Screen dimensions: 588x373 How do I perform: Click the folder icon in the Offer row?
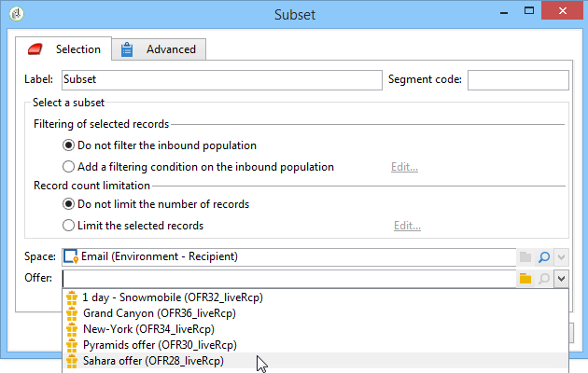point(525,278)
